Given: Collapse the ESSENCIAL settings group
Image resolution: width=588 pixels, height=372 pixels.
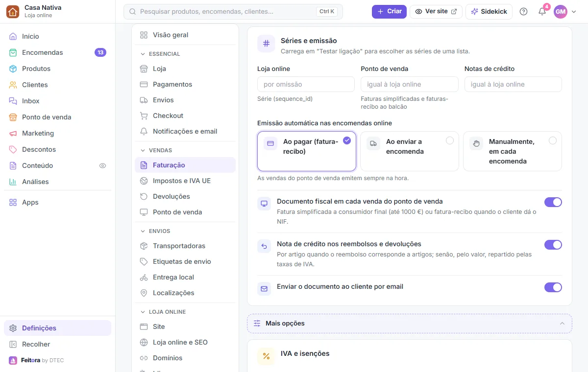Looking at the screenshot, I should point(185,54).
